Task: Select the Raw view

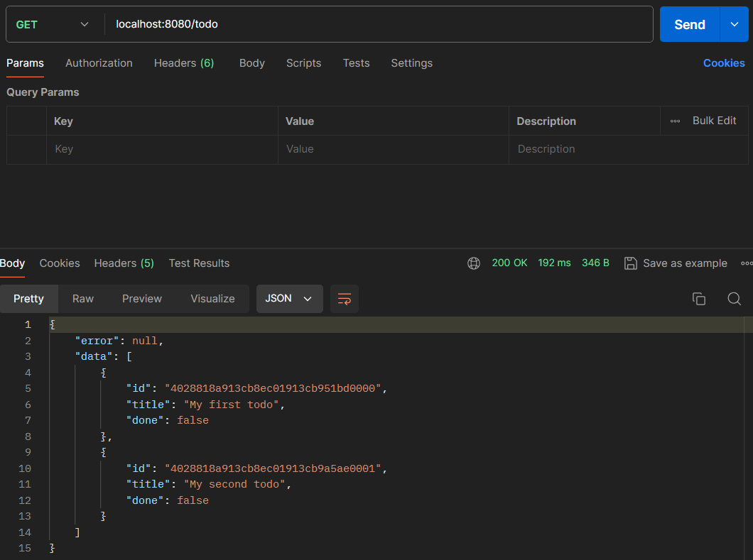Action: click(83, 299)
